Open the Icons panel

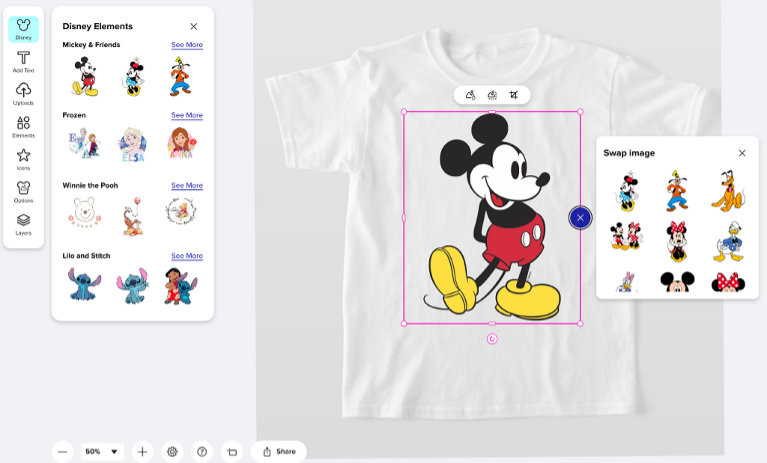click(x=23, y=160)
